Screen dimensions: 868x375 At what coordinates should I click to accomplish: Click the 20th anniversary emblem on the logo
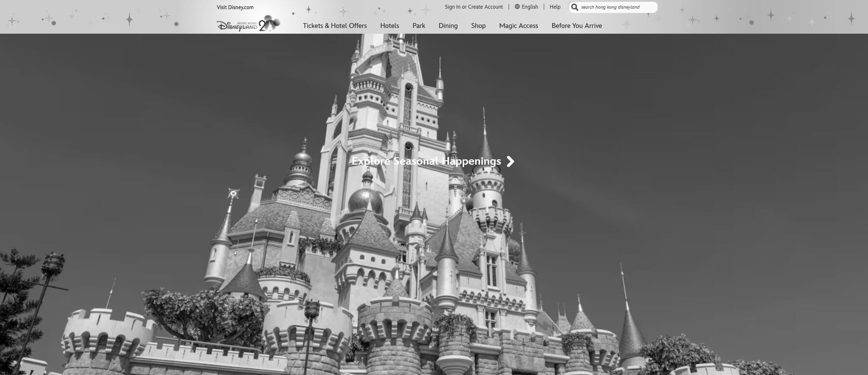[x=269, y=24]
